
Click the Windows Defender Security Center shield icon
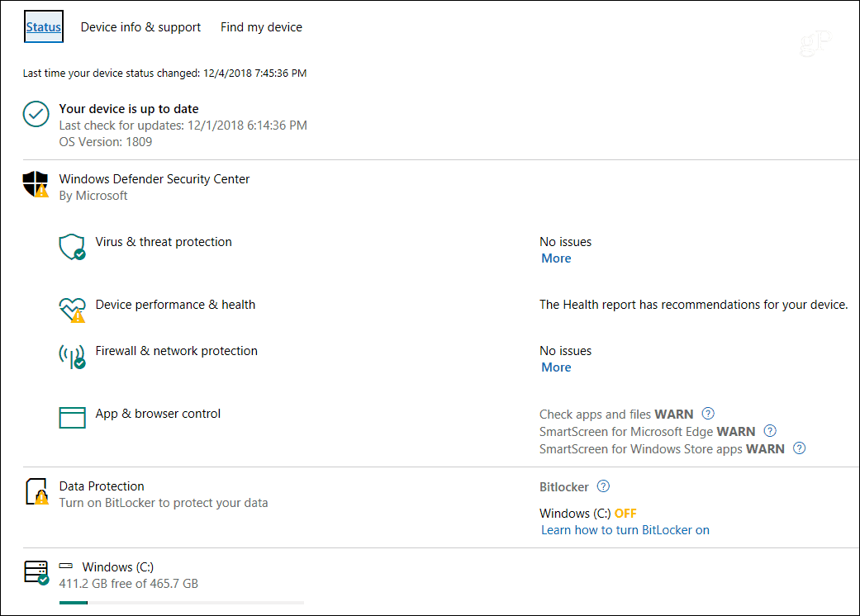tap(36, 184)
